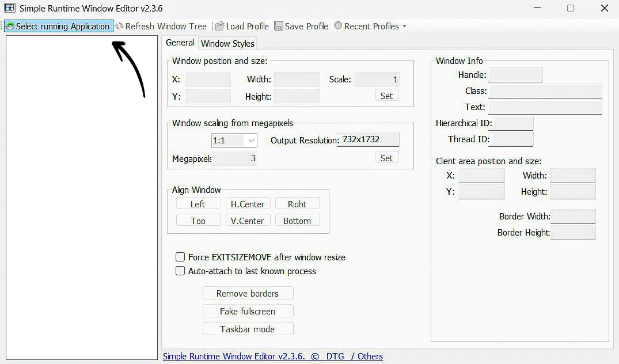Click the Refresh Window Tree arrows icon
619x364 pixels.
click(119, 26)
